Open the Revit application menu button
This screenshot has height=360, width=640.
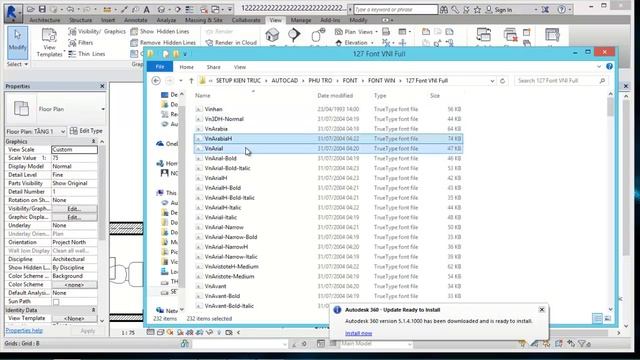(x=12, y=12)
